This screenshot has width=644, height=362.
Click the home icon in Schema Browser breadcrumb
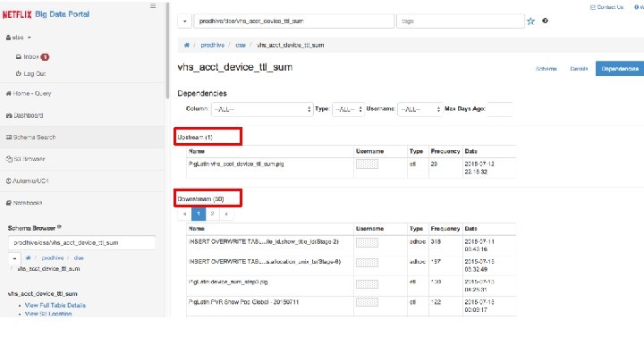(28, 257)
